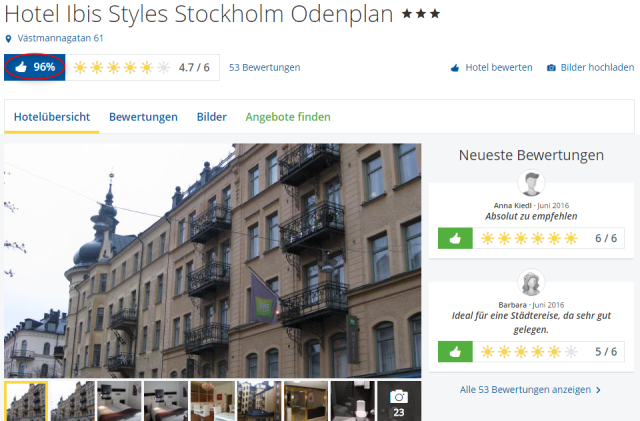Image resolution: width=640 pixels, height=421 pixels.
Task: Select the bathroom toilet thumbnail
Action: coord(353,401)
